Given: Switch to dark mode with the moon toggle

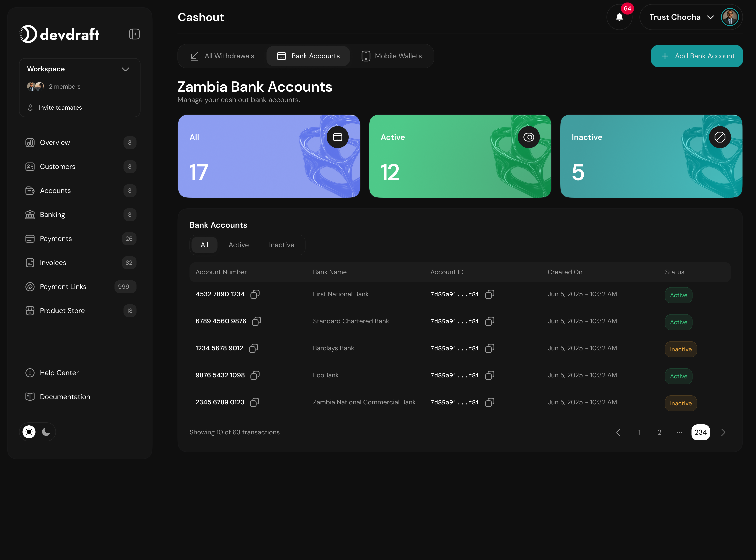Looking at the screenshot, I should 46,432.
